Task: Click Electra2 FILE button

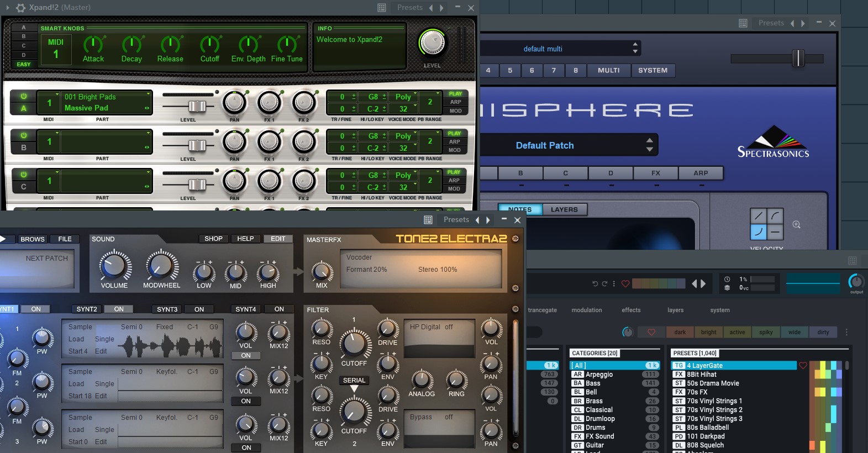Action: coord(65,239)
